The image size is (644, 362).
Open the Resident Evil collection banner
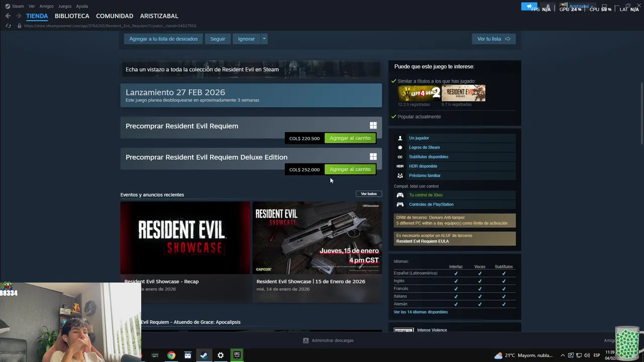click(251, 69)
